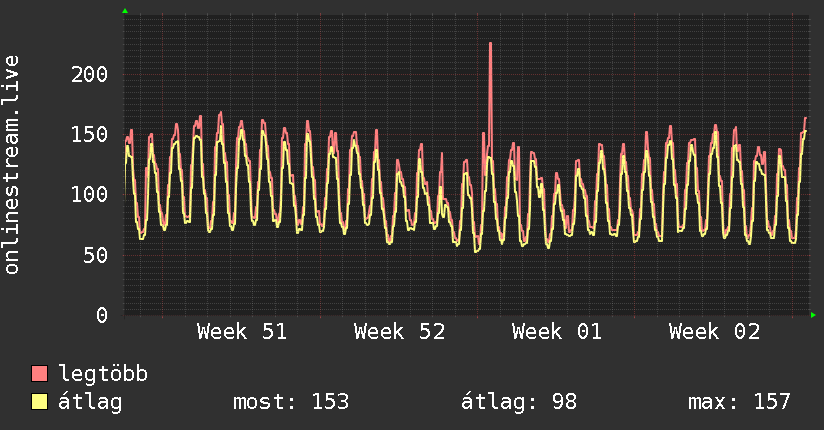Click the Week 51 axis label
The image size is (824, 430).
click(242, 332)
